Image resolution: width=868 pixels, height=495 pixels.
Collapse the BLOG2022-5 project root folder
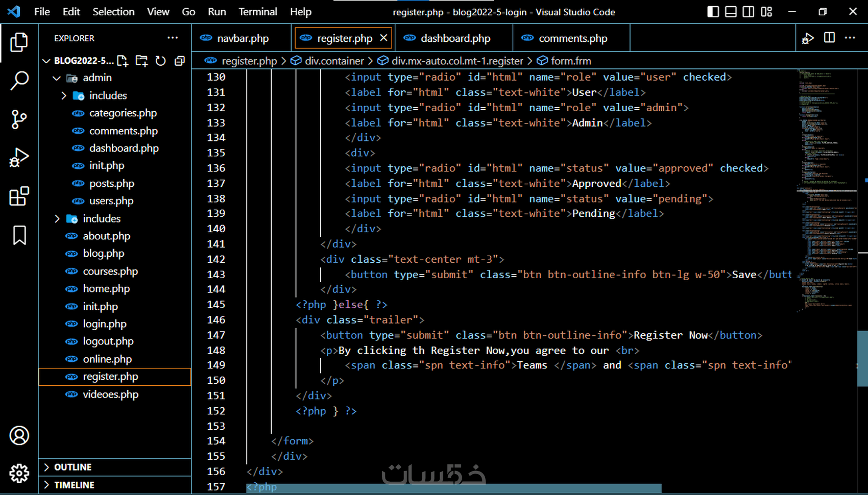[x=46, y=61]
